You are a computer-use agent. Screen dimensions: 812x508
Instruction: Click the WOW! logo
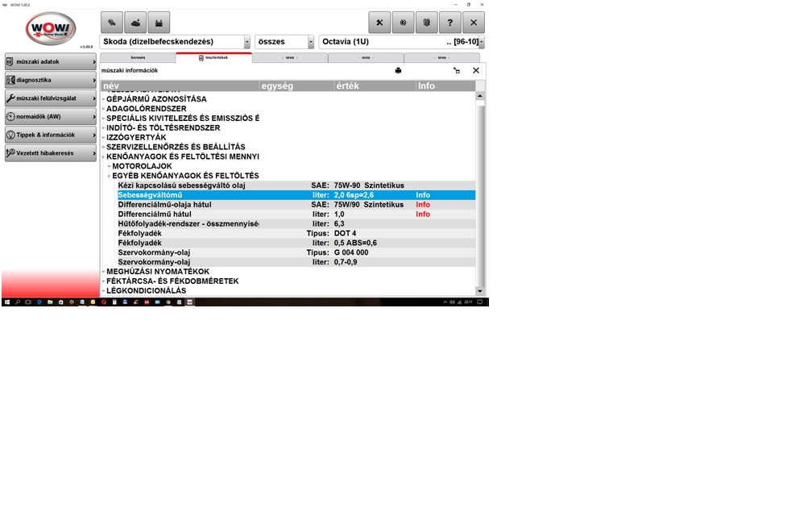point(50,29)
